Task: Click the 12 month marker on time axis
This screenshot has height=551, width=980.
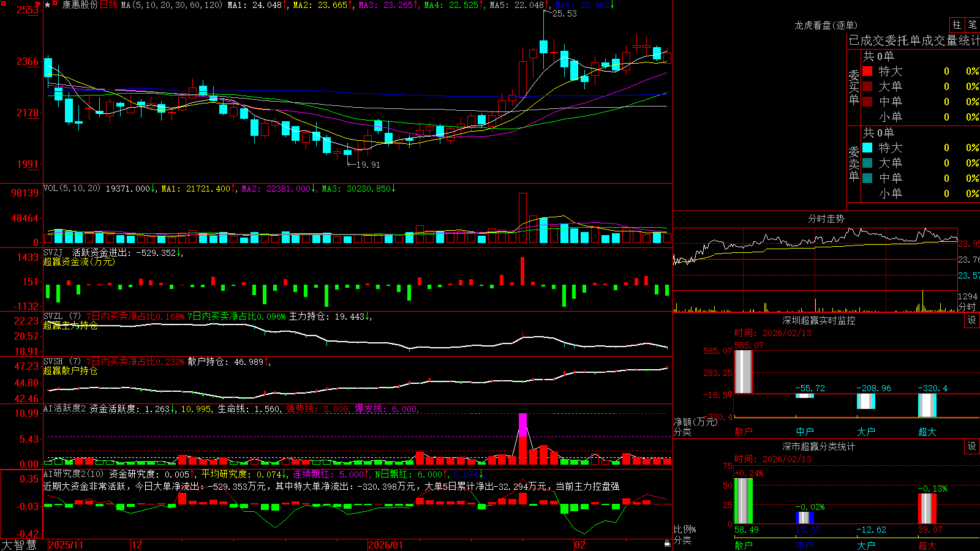Action: coord(137,545)
